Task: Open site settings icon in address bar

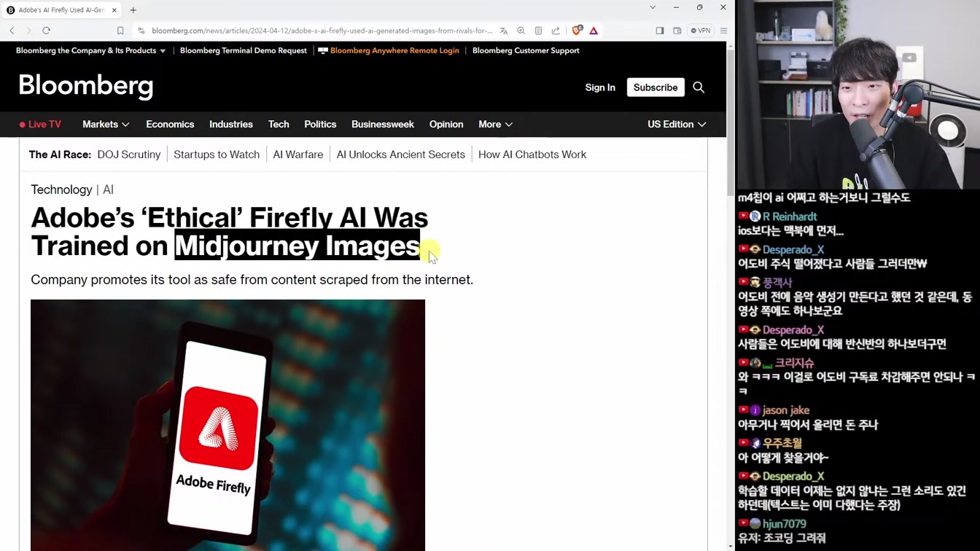Action: coord(141,31)
